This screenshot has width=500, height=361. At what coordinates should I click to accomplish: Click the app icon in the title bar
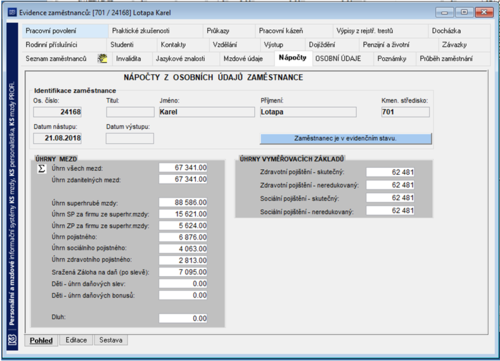point(12,13)
